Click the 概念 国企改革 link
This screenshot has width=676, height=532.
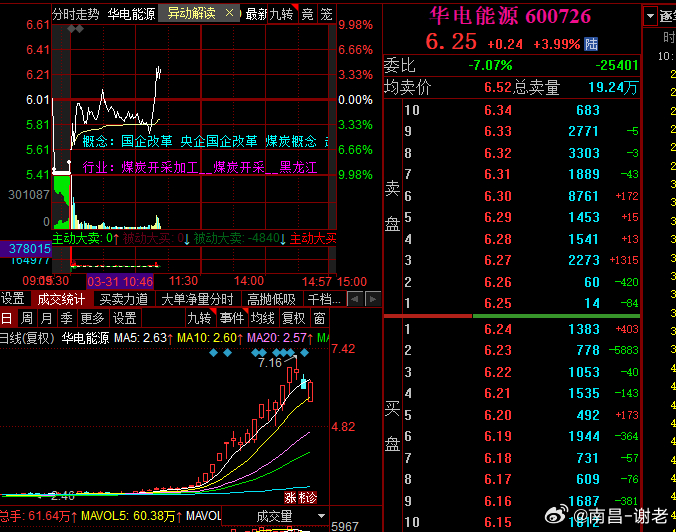[x=127, y=141]
